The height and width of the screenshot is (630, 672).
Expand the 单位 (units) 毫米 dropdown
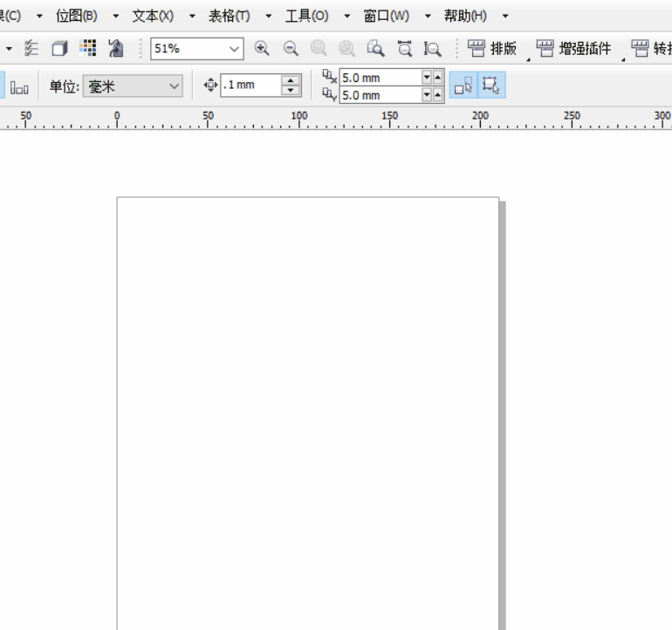tap(173, 86)
